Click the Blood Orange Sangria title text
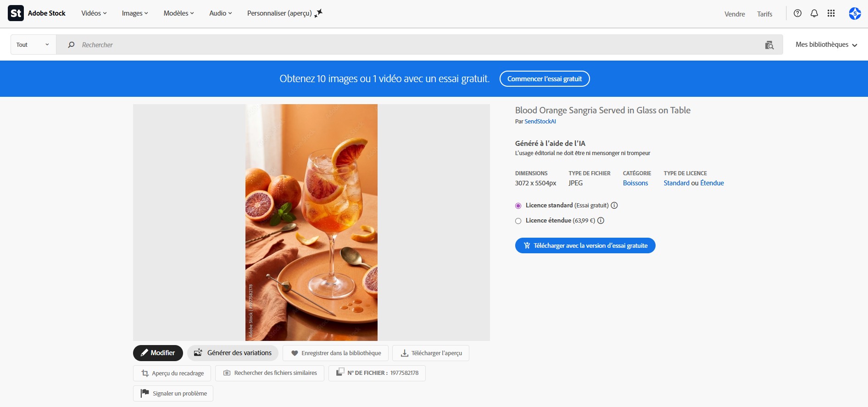The image size is (868, 407). [603, 110]
